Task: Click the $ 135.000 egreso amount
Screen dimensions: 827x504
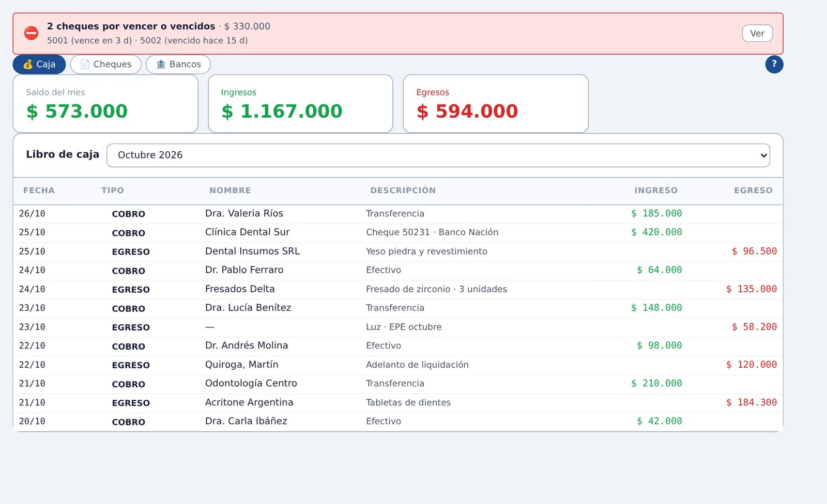Action: (x=752, y=289)
